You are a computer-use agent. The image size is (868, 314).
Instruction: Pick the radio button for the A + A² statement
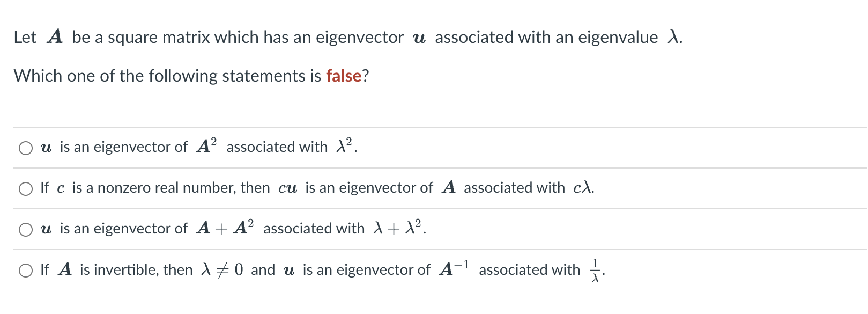click(x=26, y=230)
